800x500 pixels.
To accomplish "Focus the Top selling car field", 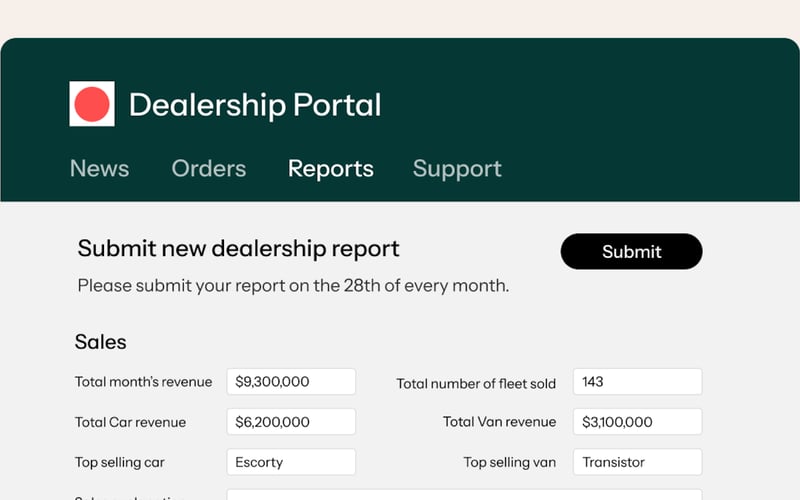I will tap(291, 462).
